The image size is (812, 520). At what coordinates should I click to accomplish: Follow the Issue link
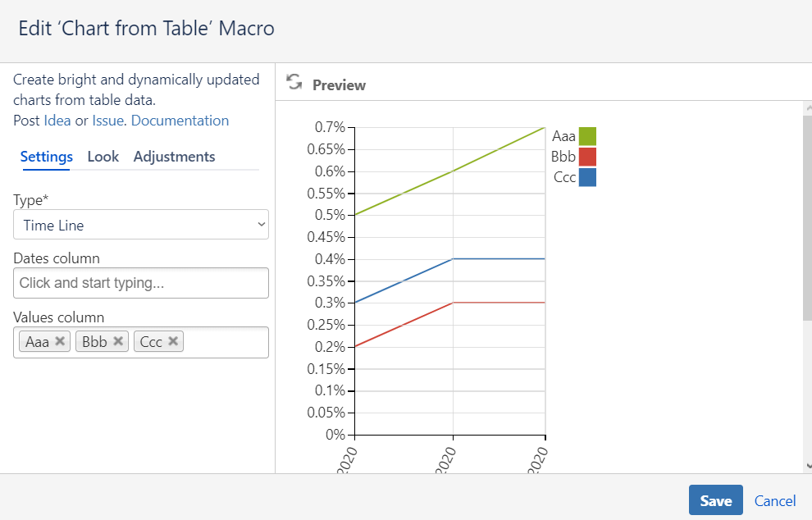[x=108, y=121]
